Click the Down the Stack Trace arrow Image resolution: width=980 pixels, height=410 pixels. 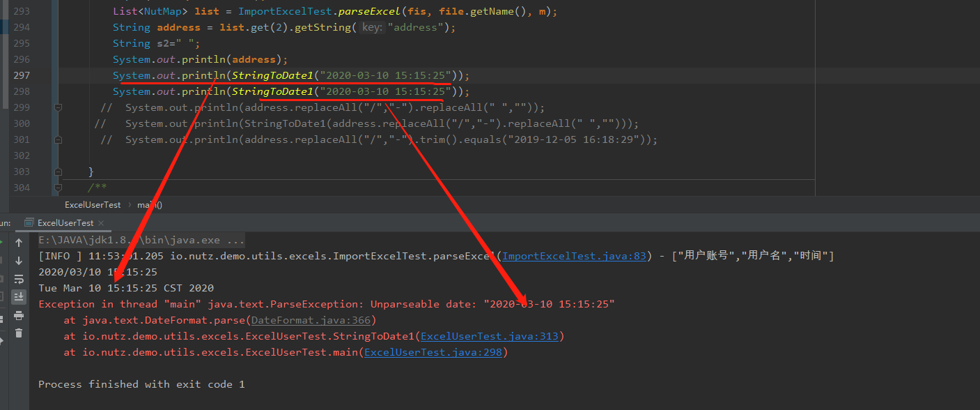[x=19, y=261]
